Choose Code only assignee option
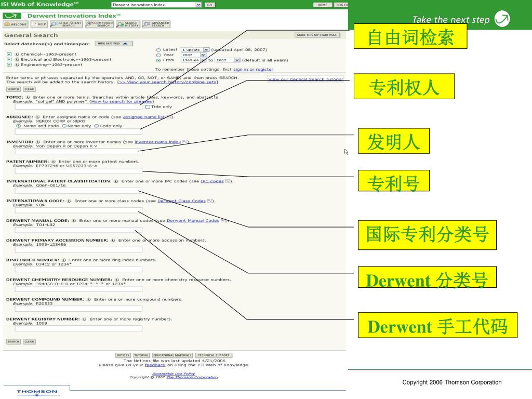The height and width of the screenshot is (399, 532). click(96, 126)
